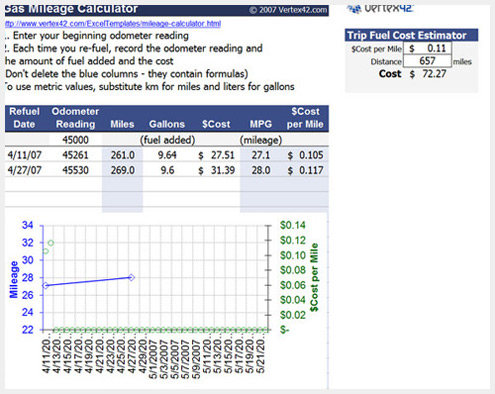
Task: Select the upper green cost-per-mile data point
Action: pos(51,243)
